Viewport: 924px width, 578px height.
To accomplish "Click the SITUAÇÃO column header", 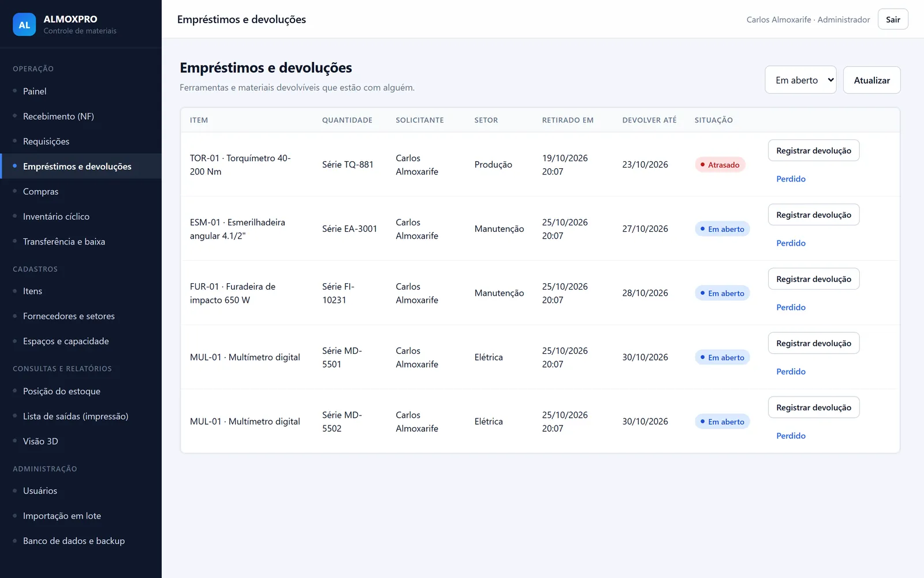I will [x=714, y=120].
